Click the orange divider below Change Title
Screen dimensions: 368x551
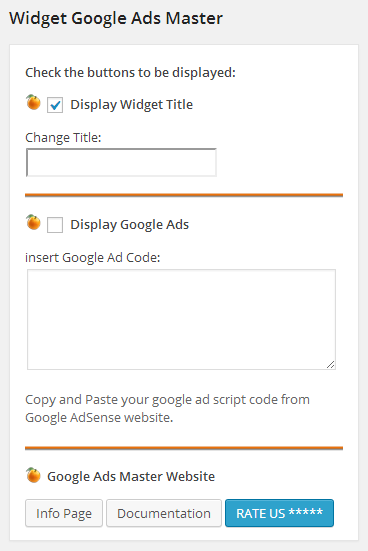click(x=184, y=195)
